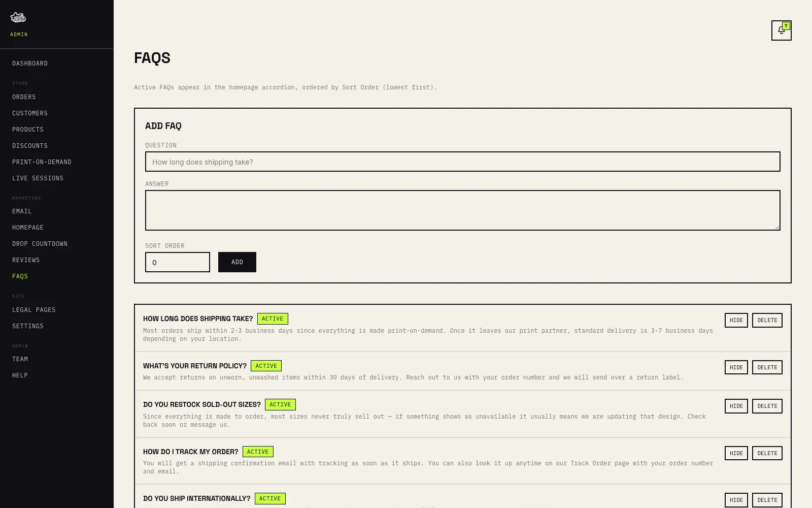Click 'How long does shipping take?' heading
Viewport: 812px width, 508px height.
tap(198, 319)
